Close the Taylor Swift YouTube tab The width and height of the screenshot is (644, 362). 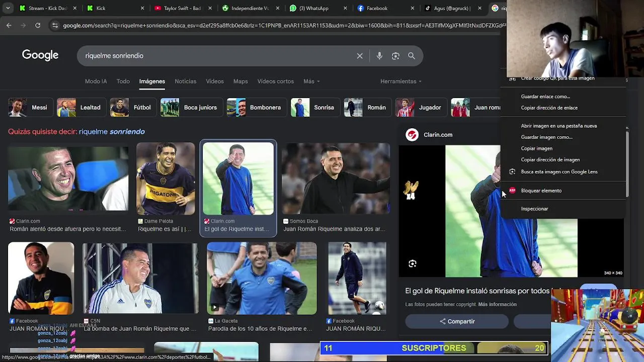(x=210, y=8)
